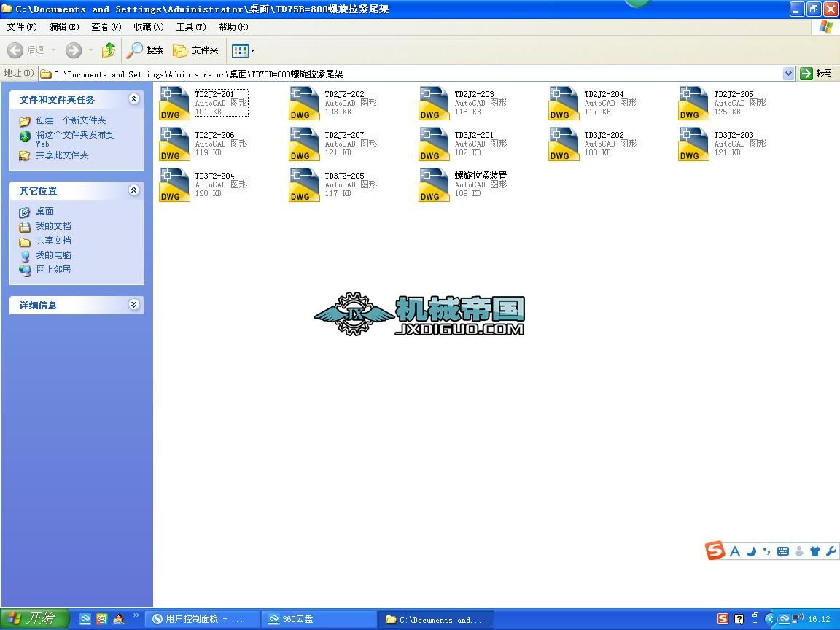
Task: Click TD2J2-205 file name text
Action: tap(734, 94)
